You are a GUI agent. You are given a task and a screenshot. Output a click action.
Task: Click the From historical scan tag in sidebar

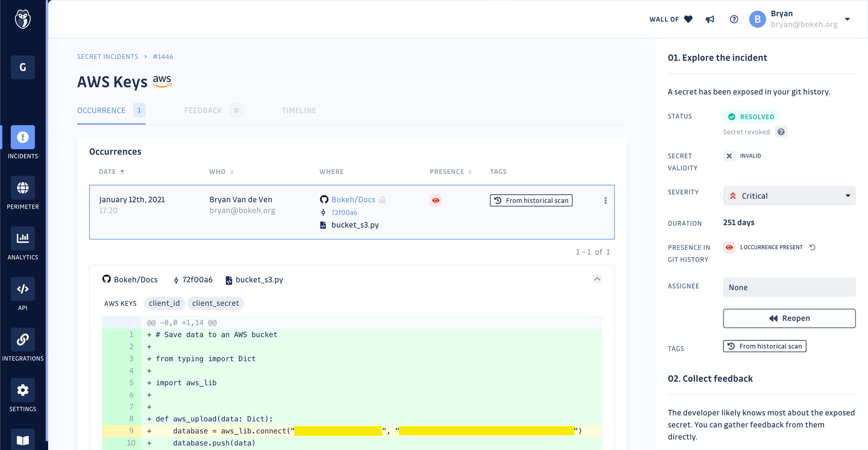point(765,346)
